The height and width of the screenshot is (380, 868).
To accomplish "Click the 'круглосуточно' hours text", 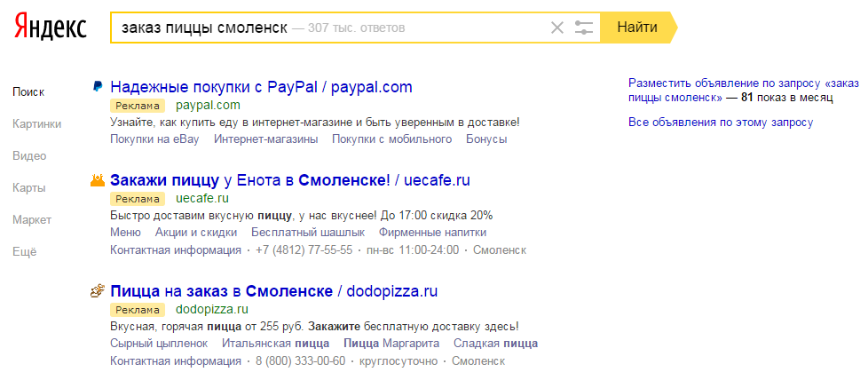I will tap(399, 361).
